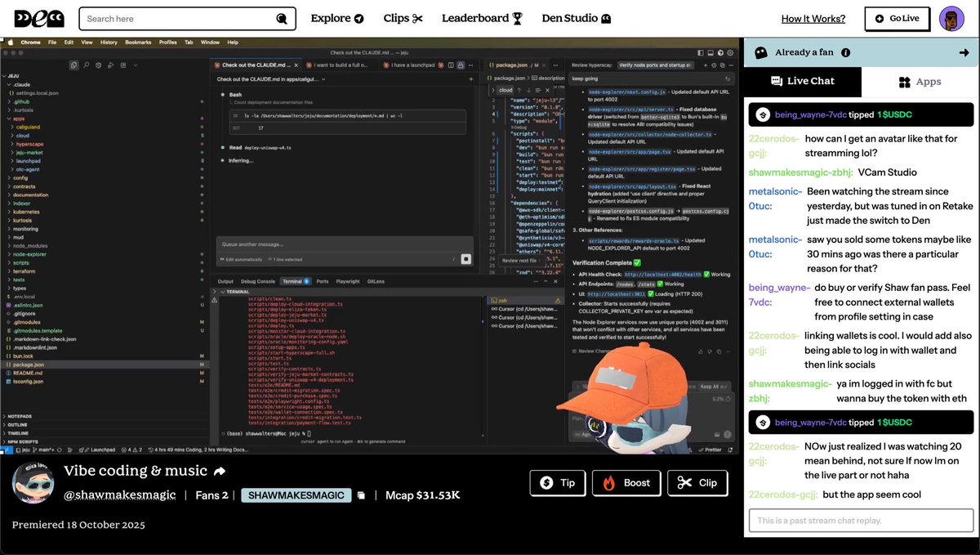Toggle the secondary sidebar visibility icon
The height and width of the screenshot is (555, 980).
[x=720, y=52]
